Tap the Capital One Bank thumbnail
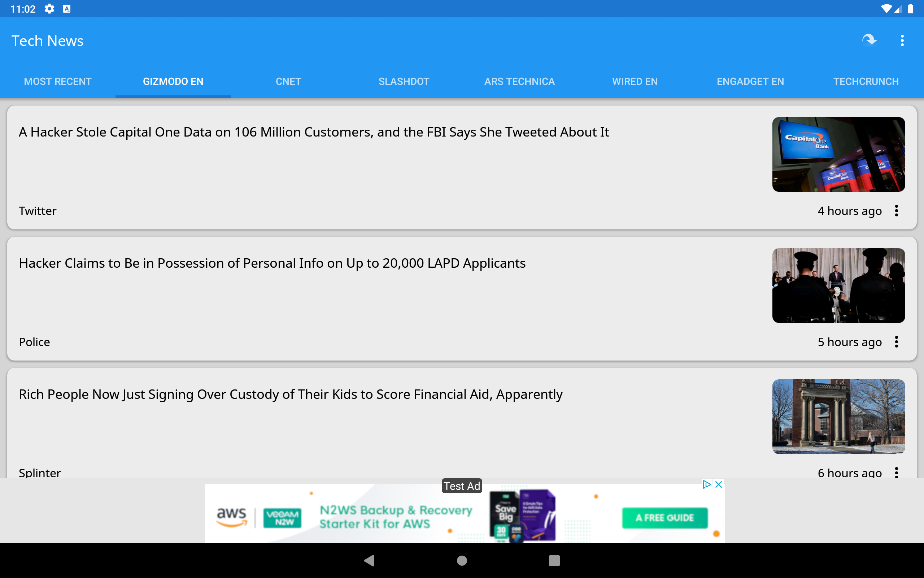The width and height of the screenshot is (924, 578). (x=838, y=155)
